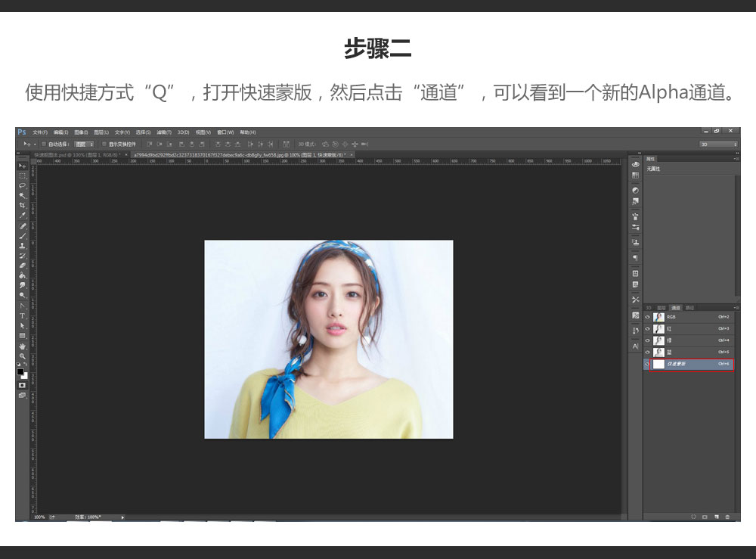Select the Lasso tool
The image size is (756, 559).
(23, 185)
